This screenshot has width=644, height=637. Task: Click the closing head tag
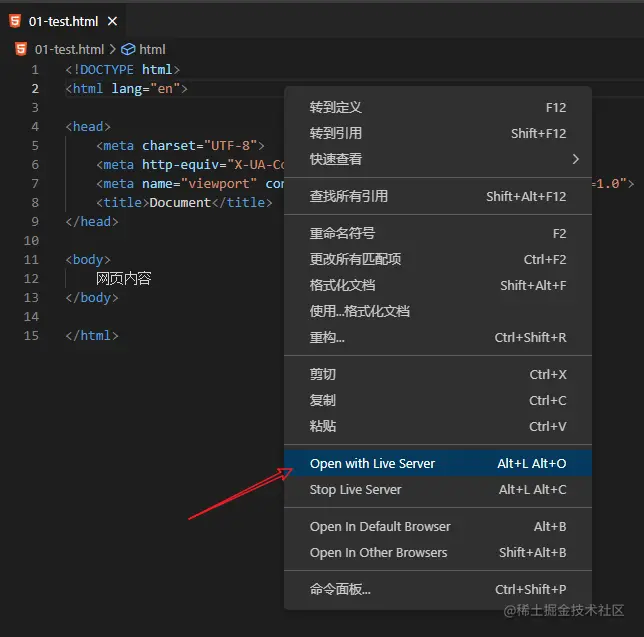point(92,221)
